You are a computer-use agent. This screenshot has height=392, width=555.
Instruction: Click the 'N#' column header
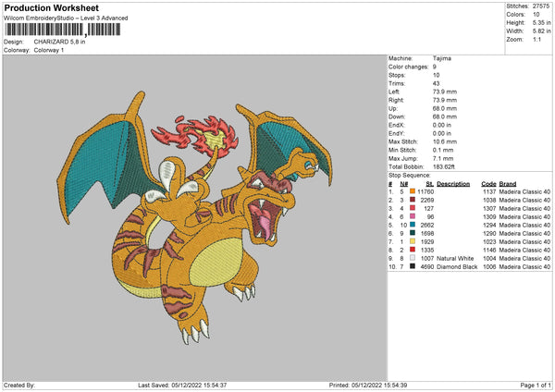[404, 184]
